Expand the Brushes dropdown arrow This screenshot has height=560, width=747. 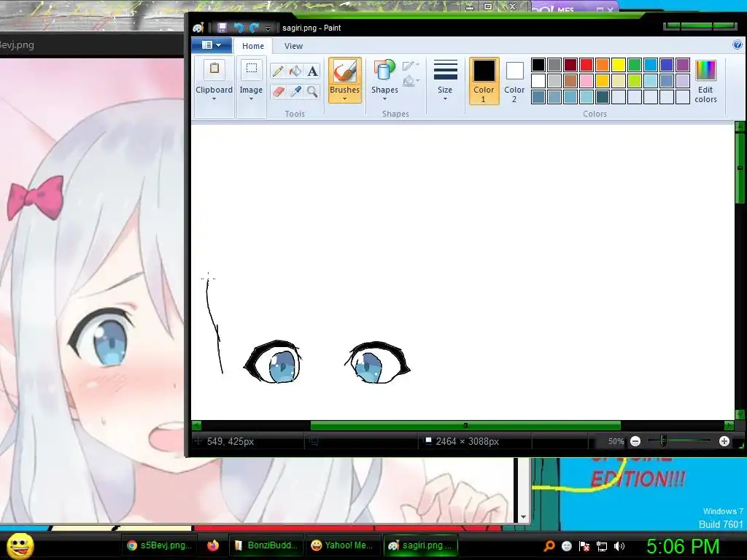(x=344, y=99)
